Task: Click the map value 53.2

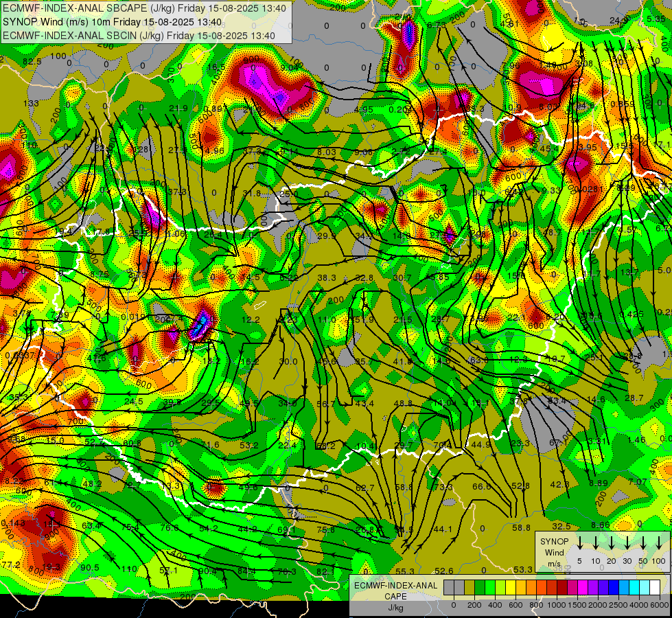Action: [x=248, y=446]
